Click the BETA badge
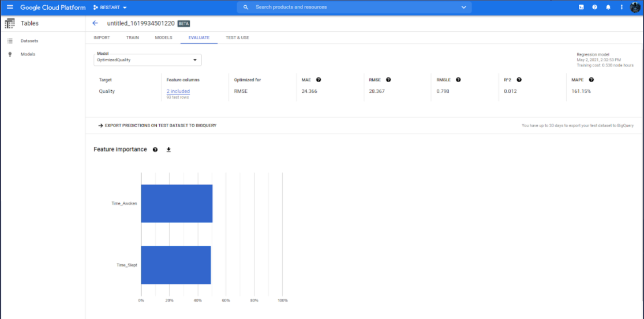The height and width of the screenshot is (319, 644). click(184, 24)
